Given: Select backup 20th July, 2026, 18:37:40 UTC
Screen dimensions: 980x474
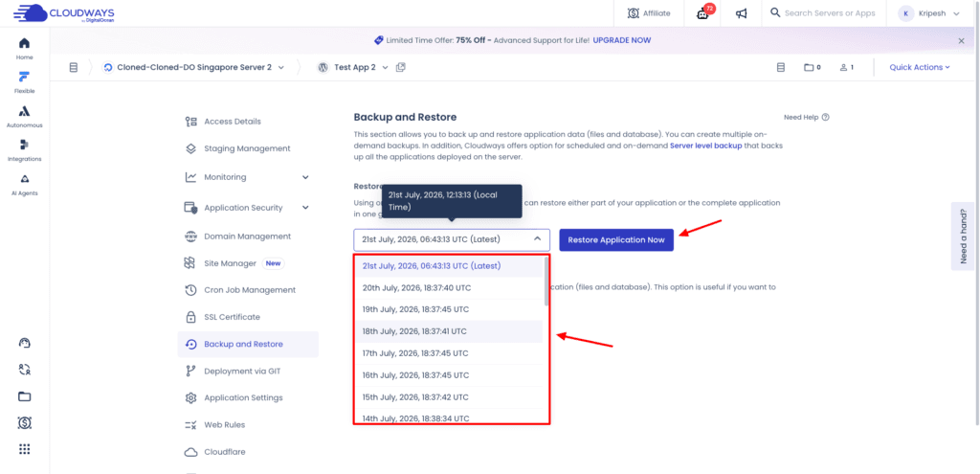Looking at the screenshot, I should click(x=450, y=287).
